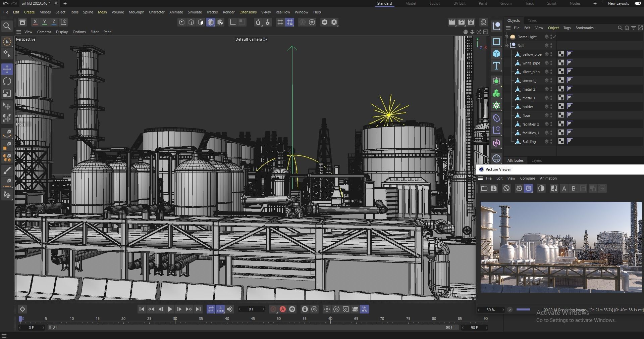Click Play Forward in timeline
Viewport: 644px width, 339px height.
(x=170, y=309)
